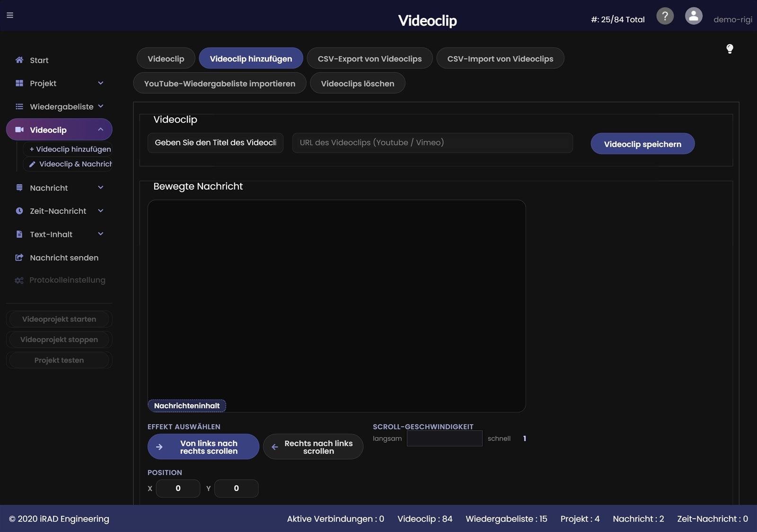
Task: Click the '#: 25/84 Total' counter
Action: click(x=617, y=19)
